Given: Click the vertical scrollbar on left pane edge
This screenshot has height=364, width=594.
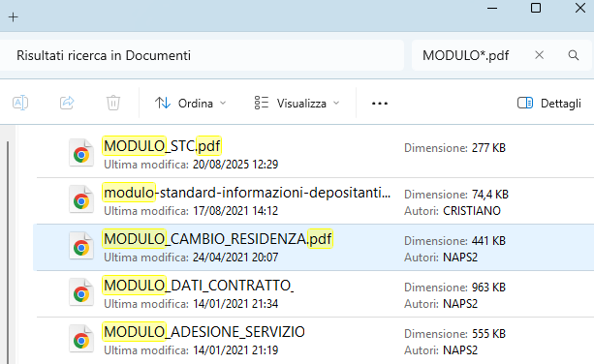Looking at the screenshot, I should click(8, 253).
